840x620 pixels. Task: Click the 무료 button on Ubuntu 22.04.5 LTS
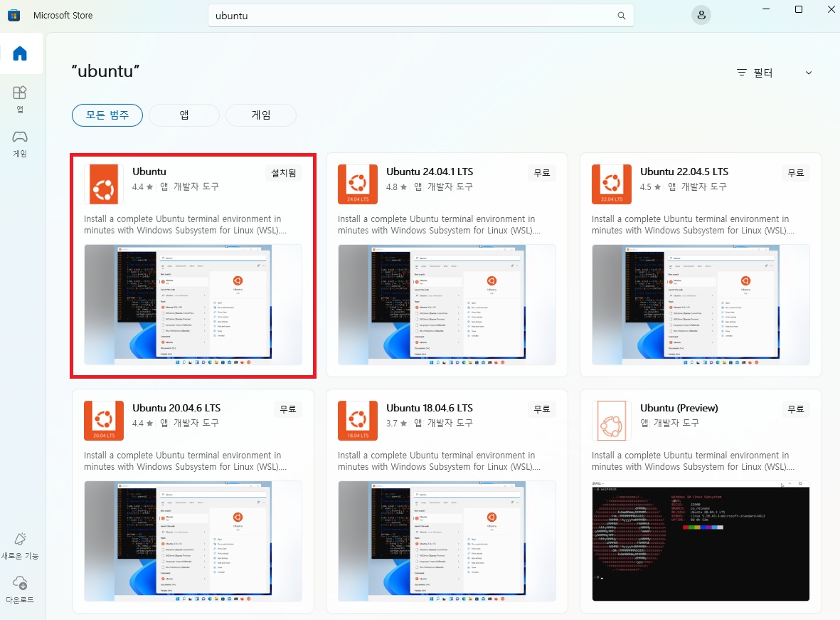795,173
